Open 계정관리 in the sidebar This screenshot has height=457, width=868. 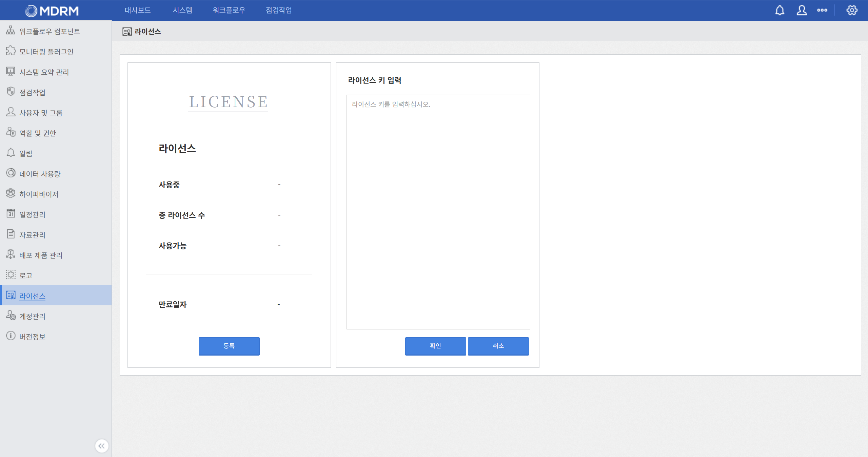point(32,316)
